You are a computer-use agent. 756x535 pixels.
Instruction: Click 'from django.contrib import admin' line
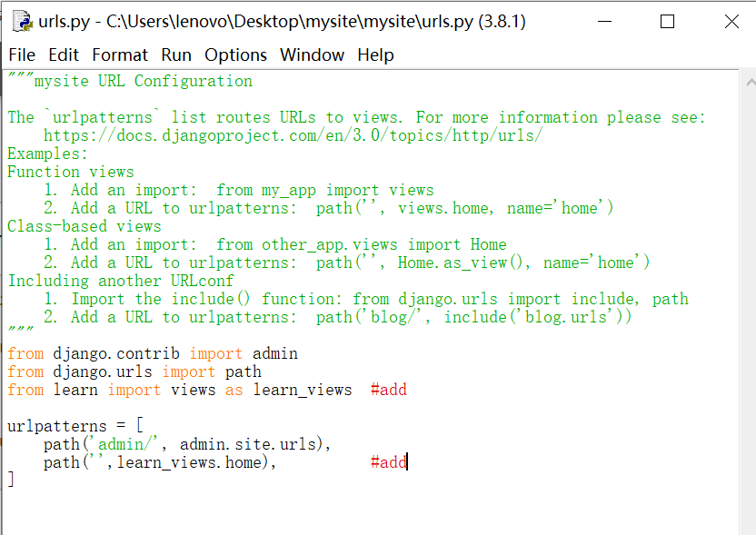(x=153, y=353)
